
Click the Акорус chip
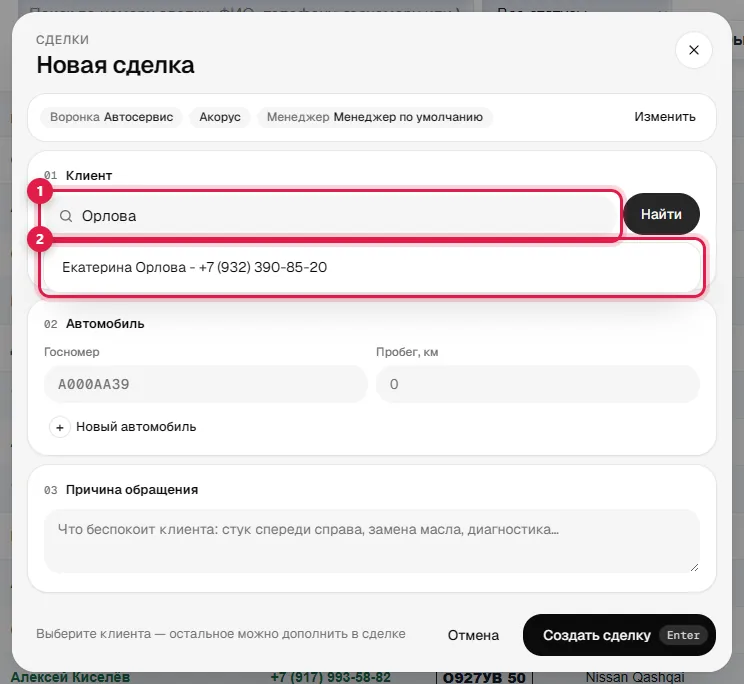click(220, 117)
